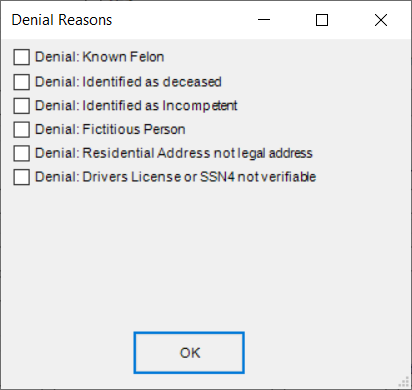
Task: Click the resize grip in the dialog corner
Action: (x=404, y=382)
